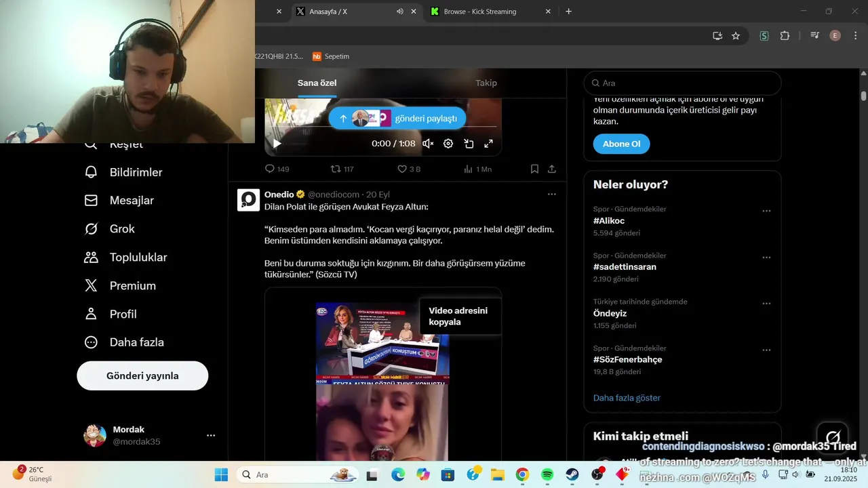The height and width of the screenshot is (488, 868).
Task: Switch to the 'Sana özel' tab
Action: (x=317, y=83)
